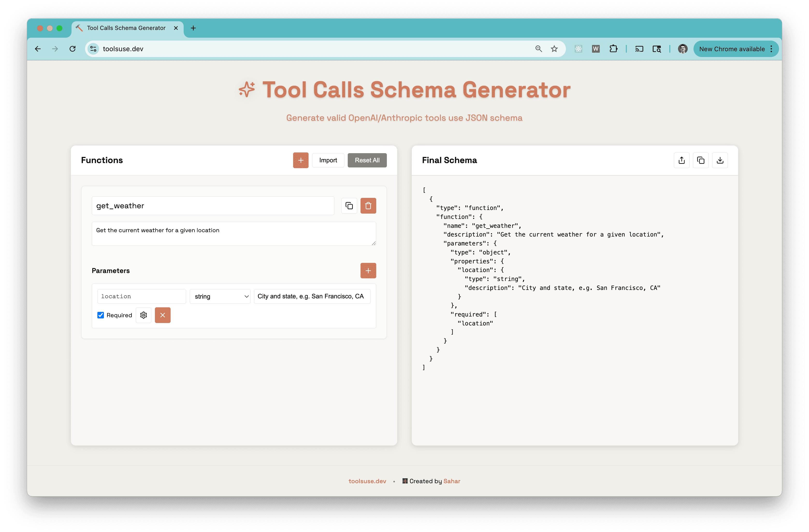
Task: Share the final schema
Action: pyautogui.click(x=681, y=160)
